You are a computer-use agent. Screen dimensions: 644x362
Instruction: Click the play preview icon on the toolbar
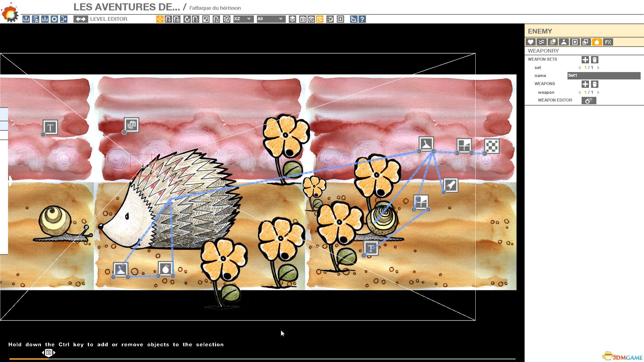[340, 19]
